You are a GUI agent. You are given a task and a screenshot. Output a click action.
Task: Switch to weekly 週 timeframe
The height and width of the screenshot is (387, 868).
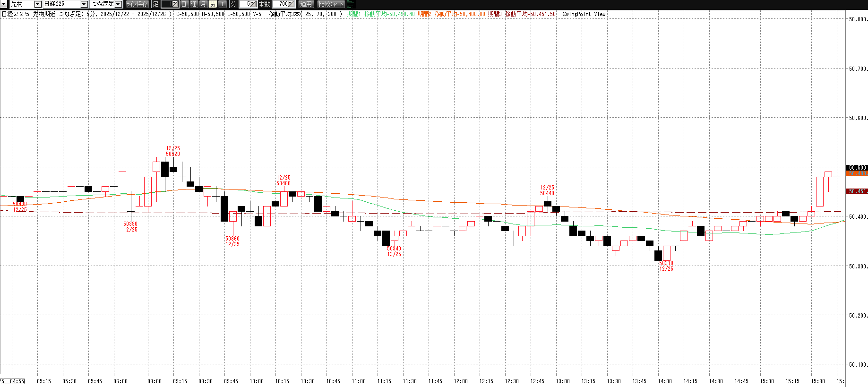[x=194, y=4]
